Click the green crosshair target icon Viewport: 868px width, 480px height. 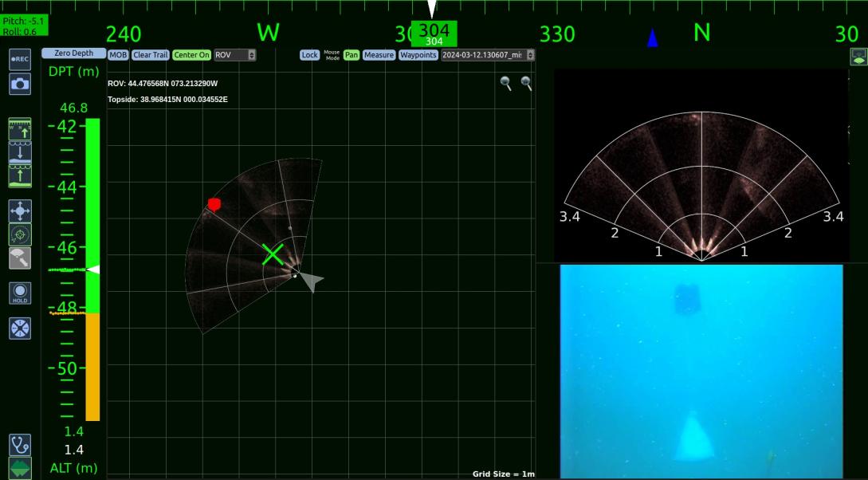[20, 234]
